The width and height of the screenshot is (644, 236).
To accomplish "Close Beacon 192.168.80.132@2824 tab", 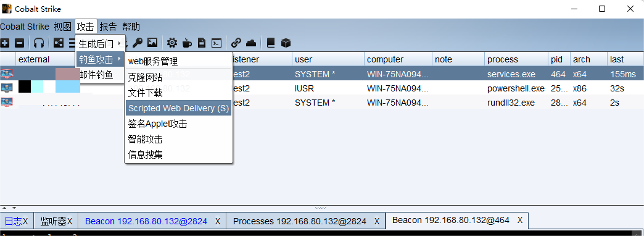I will click(x=218, y=221).
